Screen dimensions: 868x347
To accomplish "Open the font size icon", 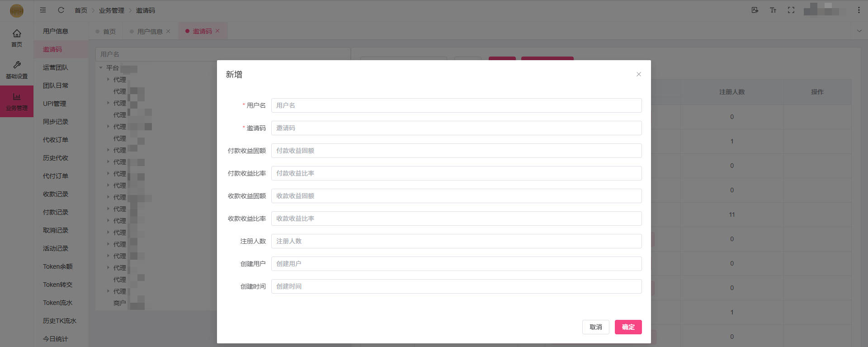I will coord(773,10).
